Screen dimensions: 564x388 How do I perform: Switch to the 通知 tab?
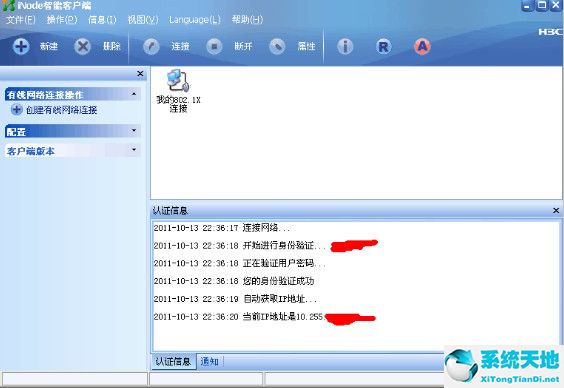pos(209,361)
